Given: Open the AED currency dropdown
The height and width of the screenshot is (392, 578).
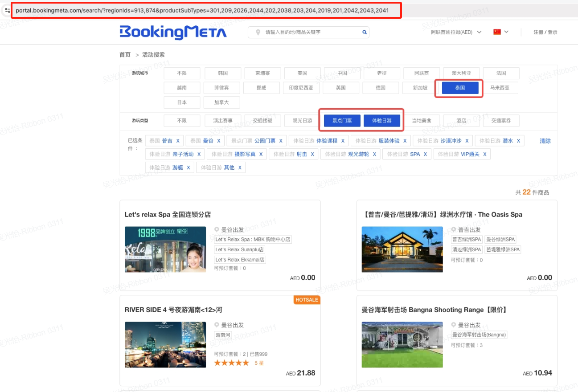Looking at the screenshot, I should point(456,32).
